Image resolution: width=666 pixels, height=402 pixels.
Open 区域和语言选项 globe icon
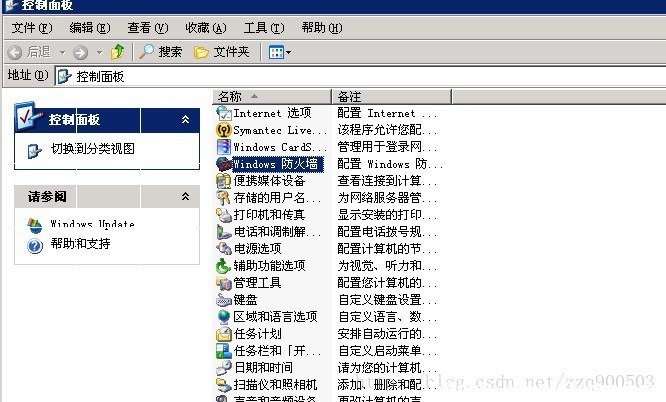tap(223, 317)
